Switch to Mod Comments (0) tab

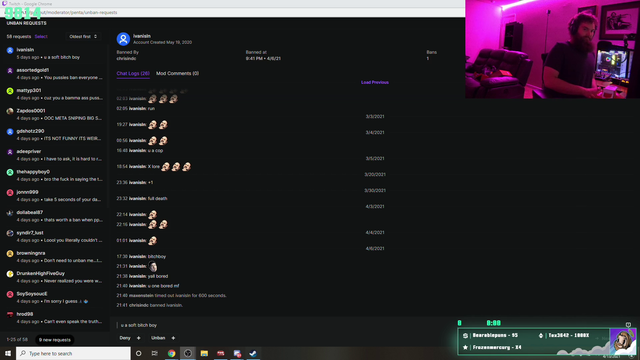pos(178,73)
